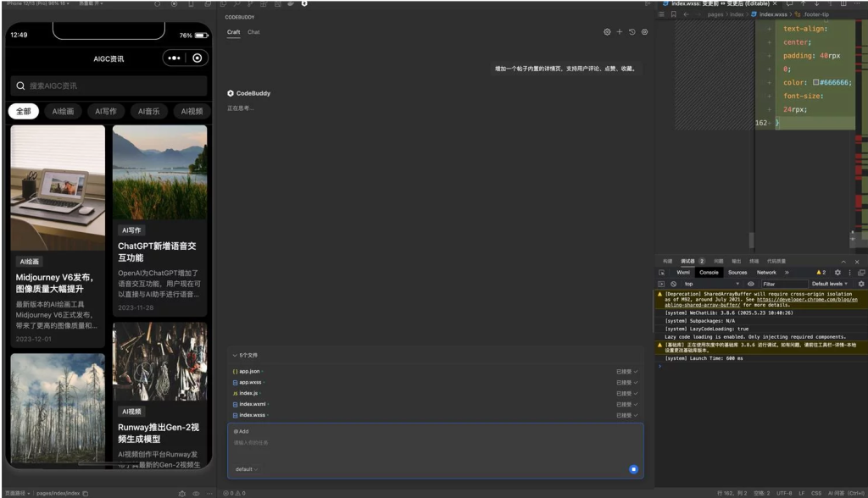Open ChatGPT新增语音交互功能 article card

(159, 221)
